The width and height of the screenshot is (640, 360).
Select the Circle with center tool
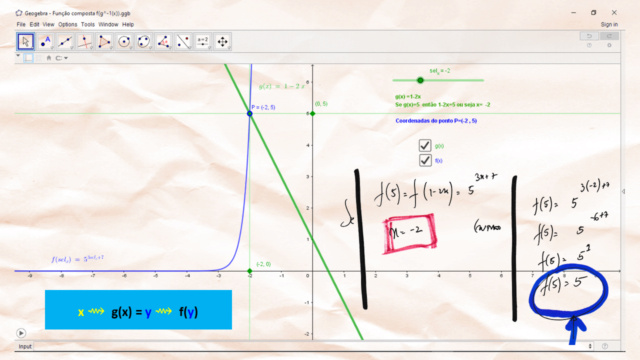pyautogui.click(x=124, y=42)
